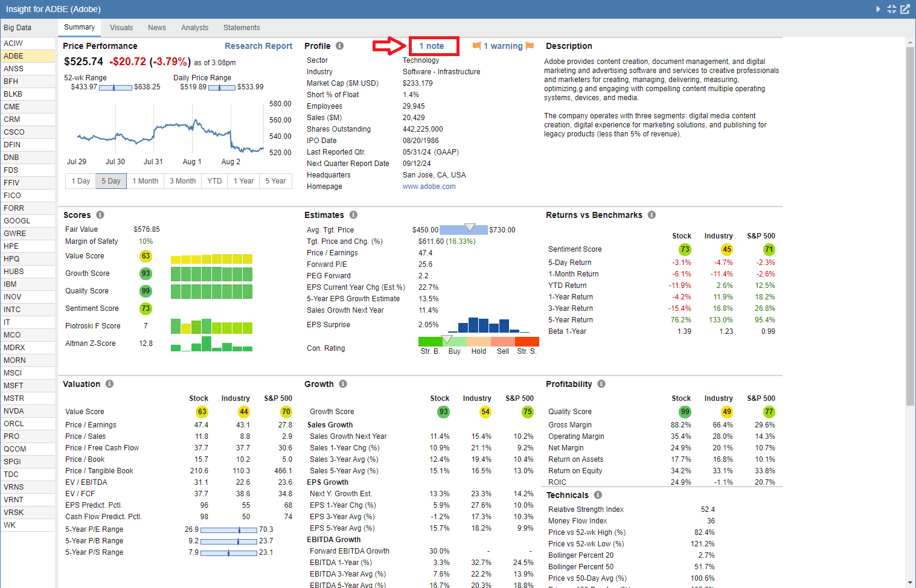Click the Sentiment Score 73 badge in Scores
This screenshot has height=588, width=916.
146,308
